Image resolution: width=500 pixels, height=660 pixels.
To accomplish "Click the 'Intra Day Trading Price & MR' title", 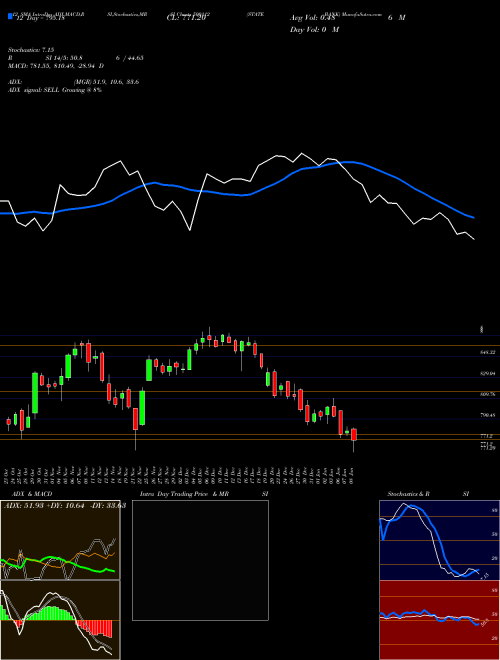I will [184, 494].
